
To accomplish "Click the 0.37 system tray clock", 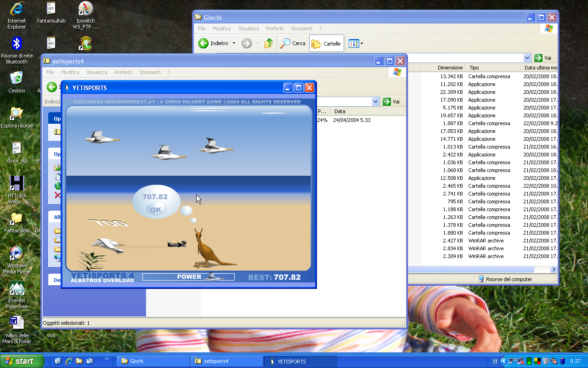I will [x=575, y=362].
